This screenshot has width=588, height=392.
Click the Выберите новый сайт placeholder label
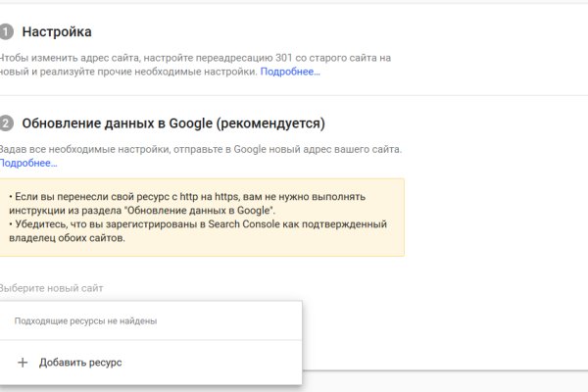52,288
